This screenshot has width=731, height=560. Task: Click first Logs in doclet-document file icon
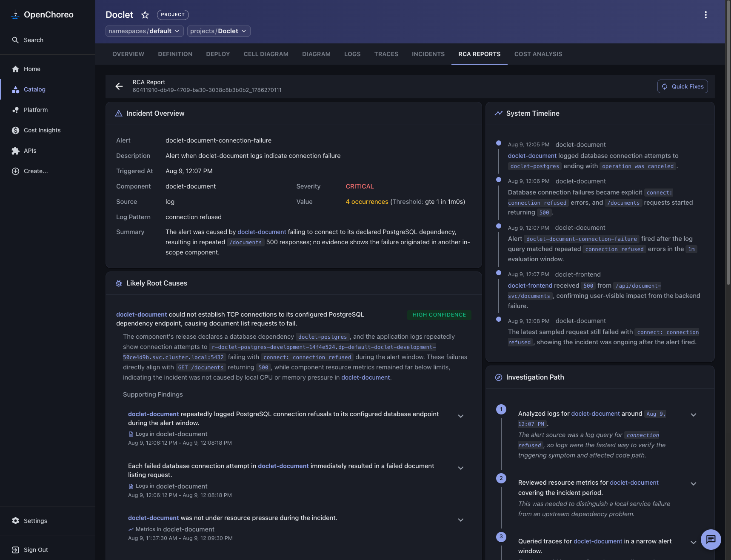pos(131,434)
